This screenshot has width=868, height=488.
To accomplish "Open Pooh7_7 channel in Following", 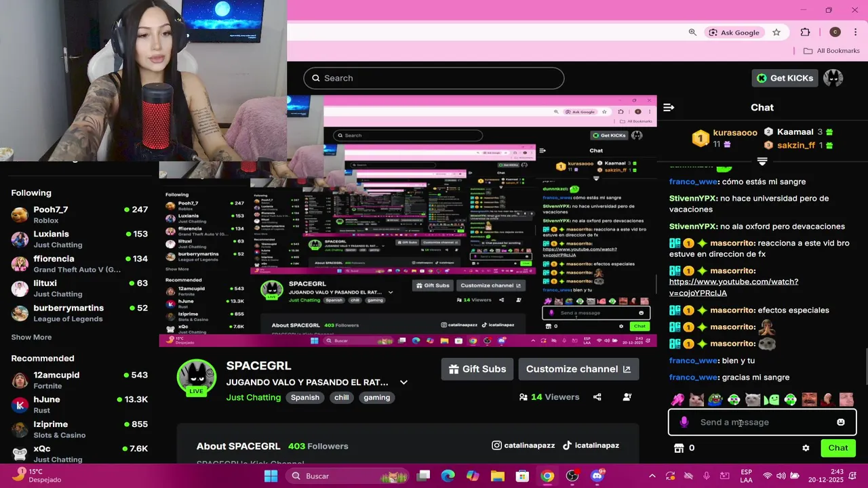I will click(x=79, y=215).
